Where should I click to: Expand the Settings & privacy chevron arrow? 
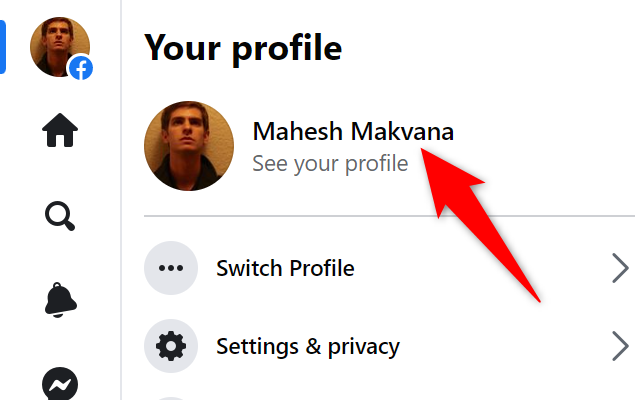pos(620,347)
